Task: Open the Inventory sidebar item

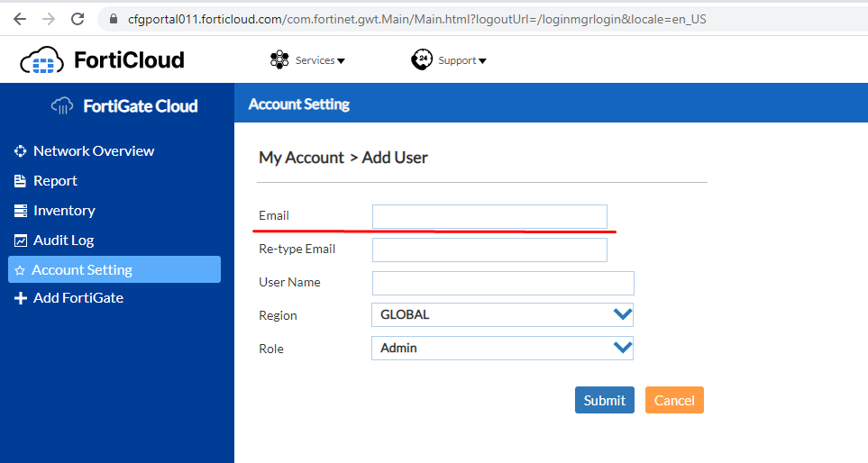Action: point(64,211)
